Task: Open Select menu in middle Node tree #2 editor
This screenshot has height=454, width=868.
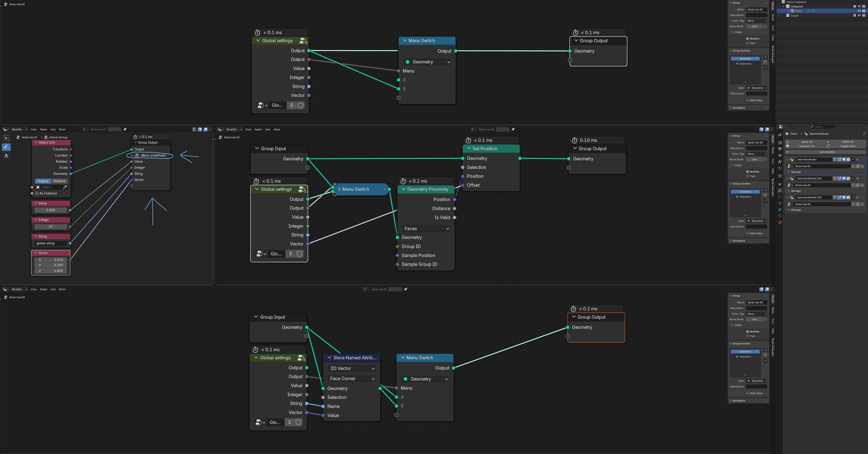Action: 258,129
